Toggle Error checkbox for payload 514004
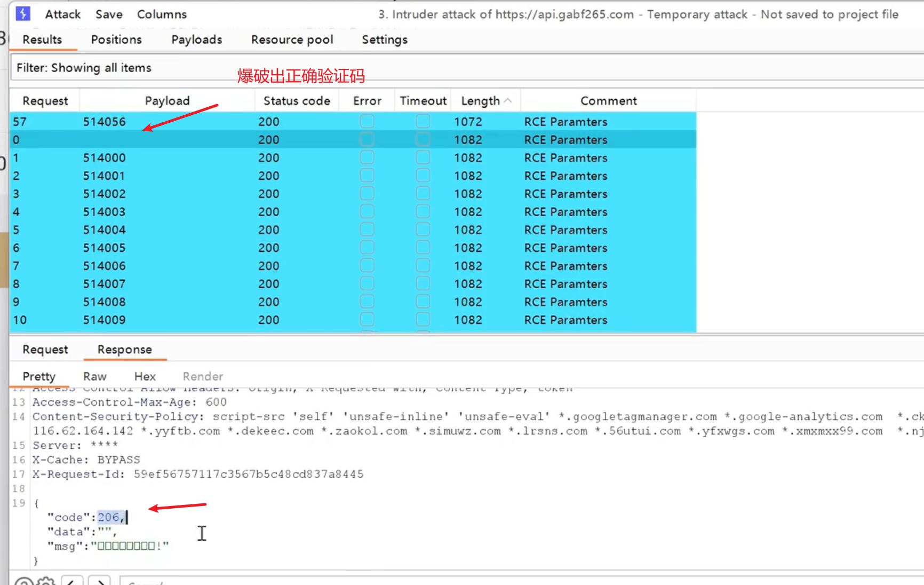This screenshot has width=924, height=585. point(367,230)
